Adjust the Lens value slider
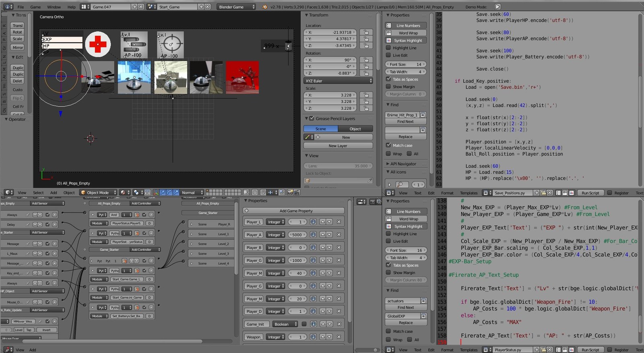 (338, 166)
